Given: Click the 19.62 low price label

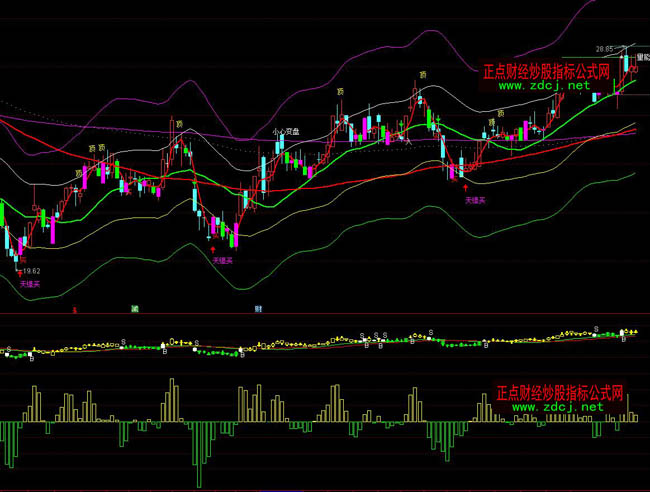Looking at the screenshot, I should [x=30, y=271].
